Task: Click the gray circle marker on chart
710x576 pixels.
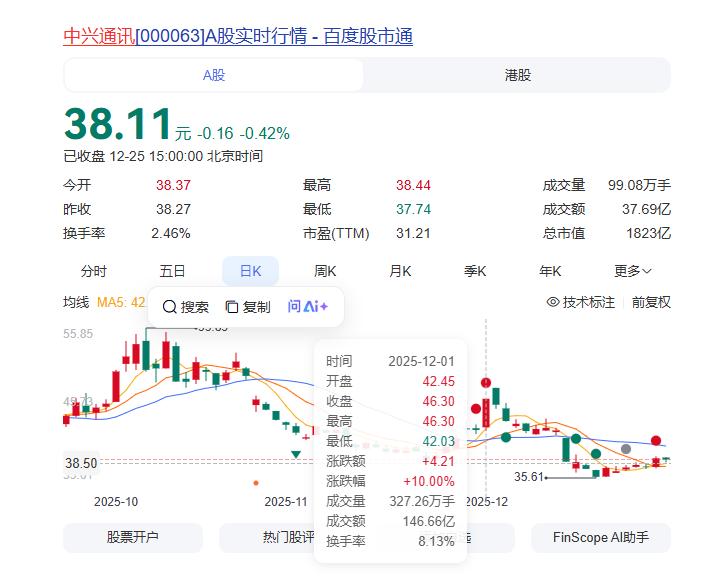Action: 626,450
